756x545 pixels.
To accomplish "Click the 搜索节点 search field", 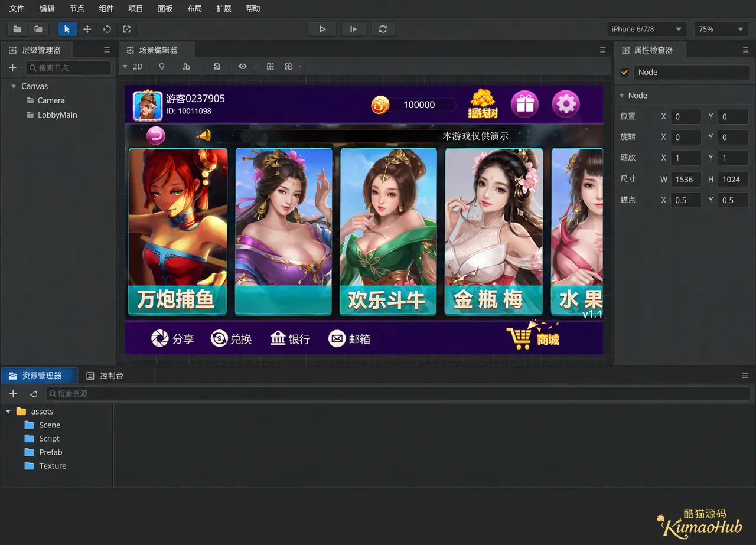I will tap(69, 68).
